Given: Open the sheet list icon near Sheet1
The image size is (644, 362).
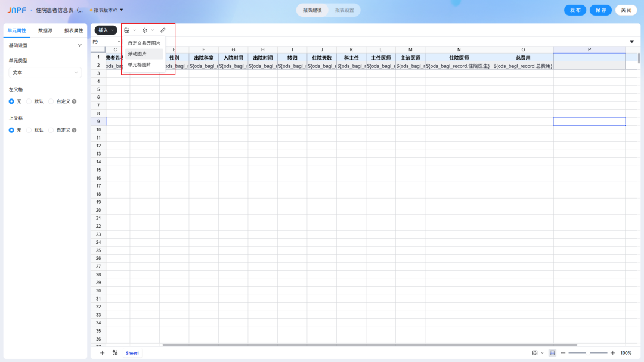Looking at the screenshot, I should tap(115, 353).
